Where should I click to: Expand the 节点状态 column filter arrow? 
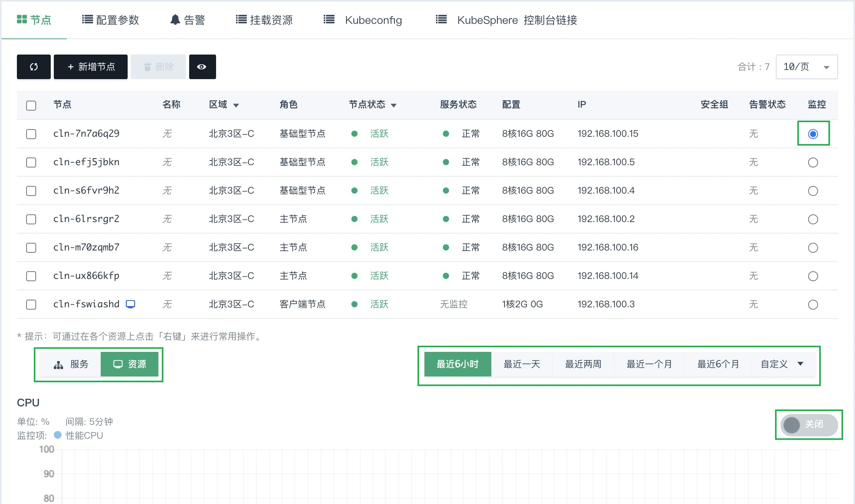click(x=394, y=105)
